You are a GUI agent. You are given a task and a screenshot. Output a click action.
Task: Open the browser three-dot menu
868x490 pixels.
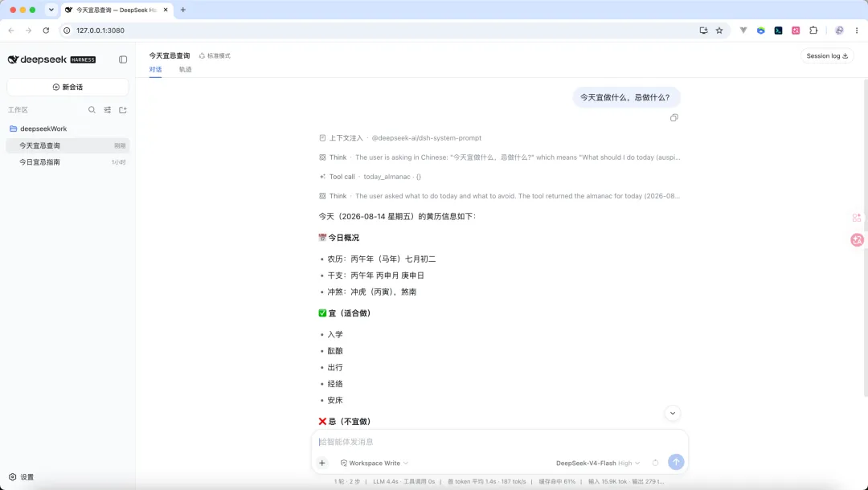pos(857,31)
